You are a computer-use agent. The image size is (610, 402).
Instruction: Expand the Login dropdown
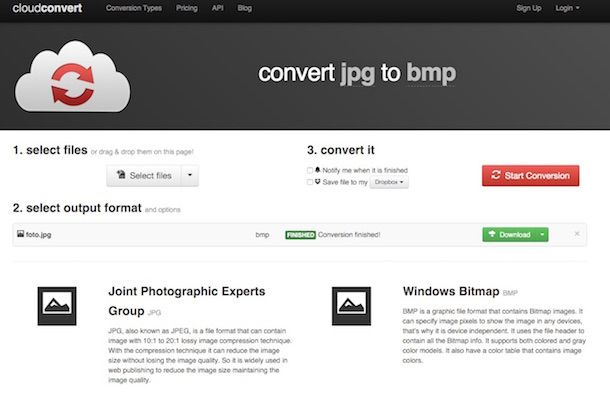[x=567, y=8]
